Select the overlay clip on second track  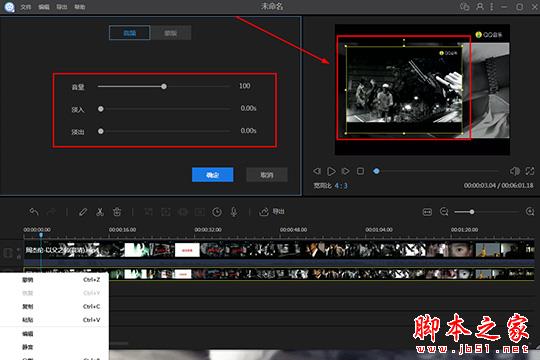point(279,274)
